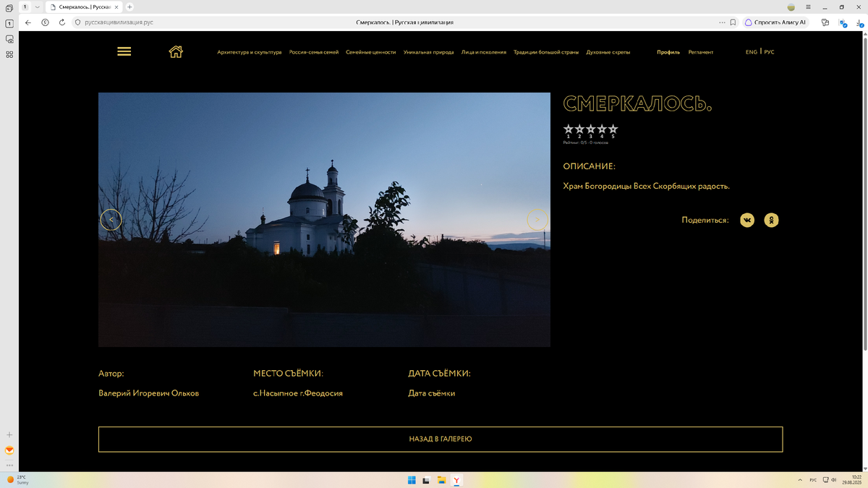The width and height of the screenshot is (868, 488).
Task: Open Лица и поколения section
Action: (x=484, y=52)
